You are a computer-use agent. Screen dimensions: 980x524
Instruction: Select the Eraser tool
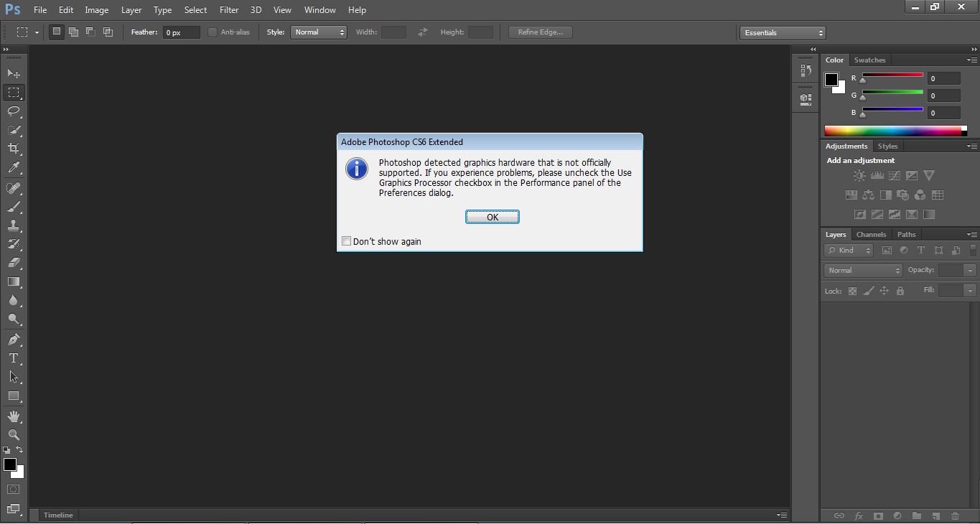[x=14, y=263]
